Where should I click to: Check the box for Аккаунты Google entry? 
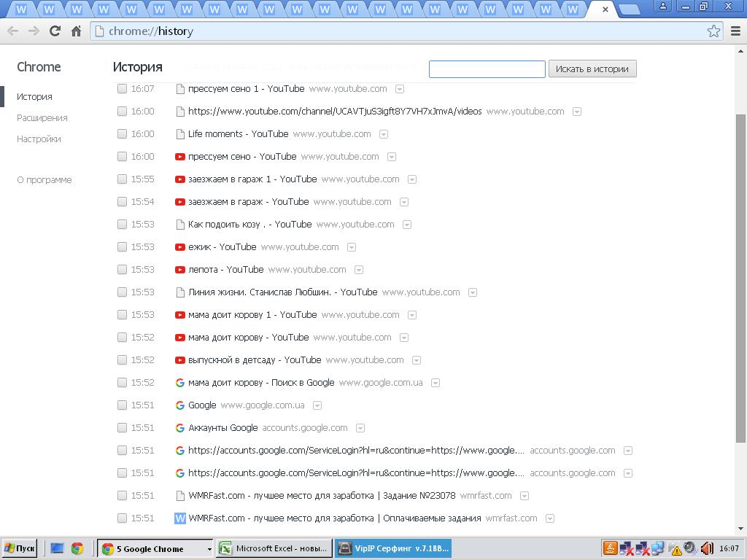122,427
